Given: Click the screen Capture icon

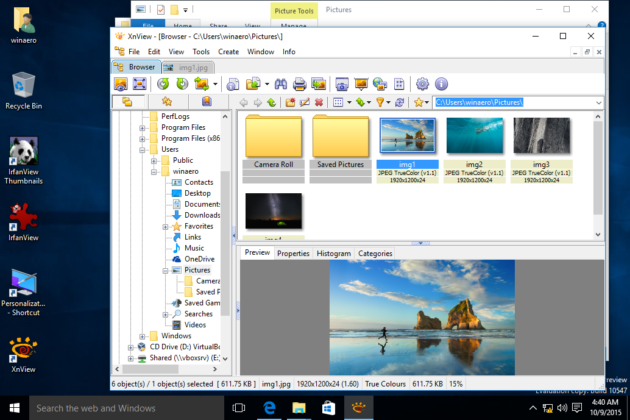Looking at the screenshot, I should (342, 84).
